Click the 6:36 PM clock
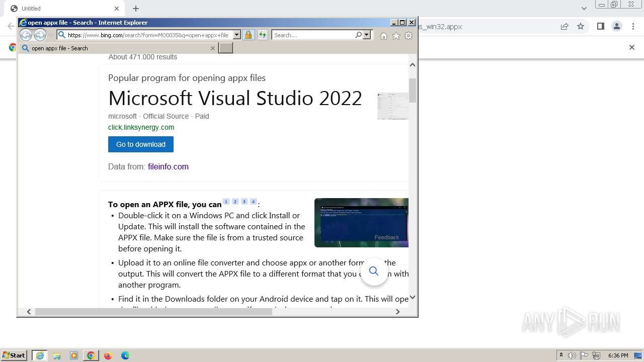 coord(618,355)
